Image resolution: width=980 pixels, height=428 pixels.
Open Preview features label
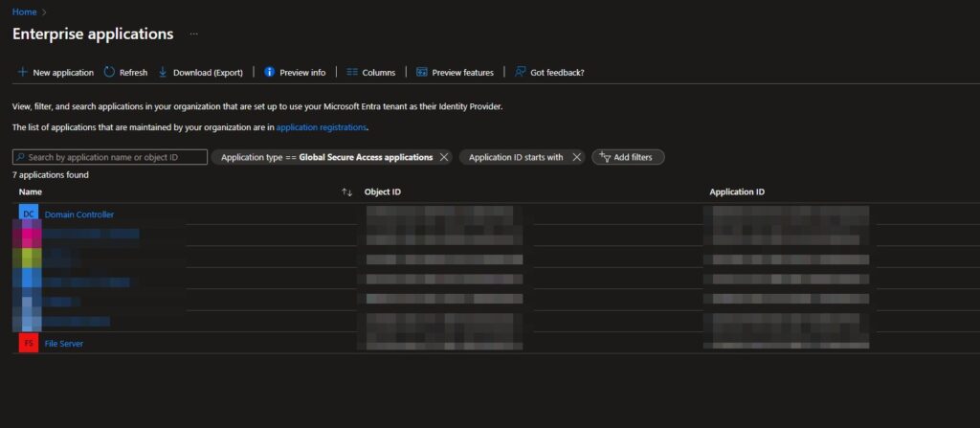tap(463, 73)
